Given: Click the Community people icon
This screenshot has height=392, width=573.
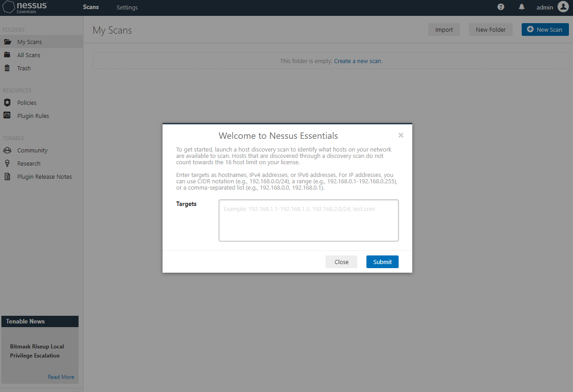Looking at the screenshot, I should (x=7, y=150).
